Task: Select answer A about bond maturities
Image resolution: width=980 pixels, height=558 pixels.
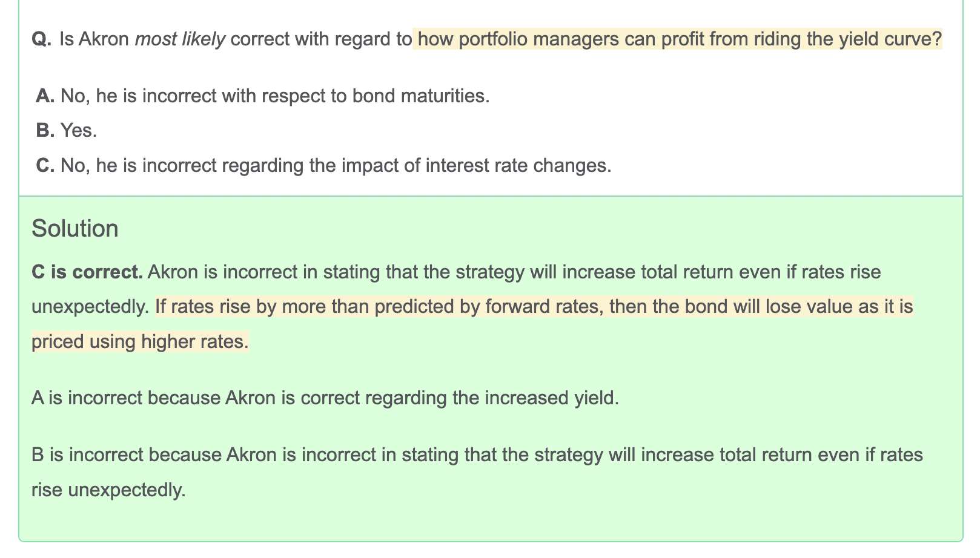Action: [274, 96]
